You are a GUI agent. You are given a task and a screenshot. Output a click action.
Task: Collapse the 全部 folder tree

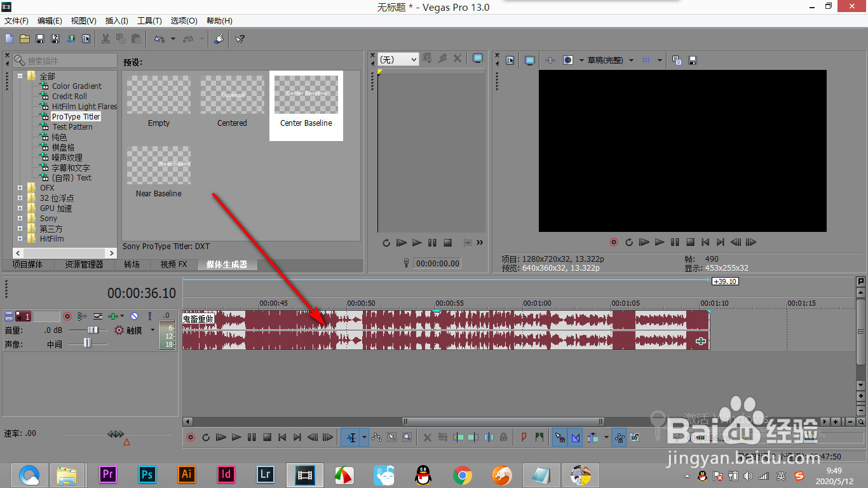(20, 76)
